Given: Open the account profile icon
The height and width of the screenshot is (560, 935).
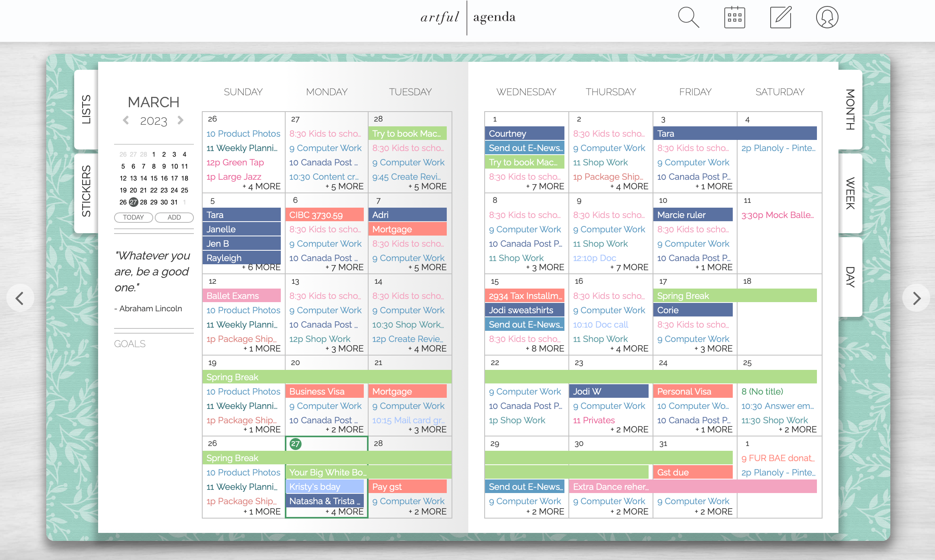Looking at the screenshot, I should pyautogui.click(x=827, y=18).
